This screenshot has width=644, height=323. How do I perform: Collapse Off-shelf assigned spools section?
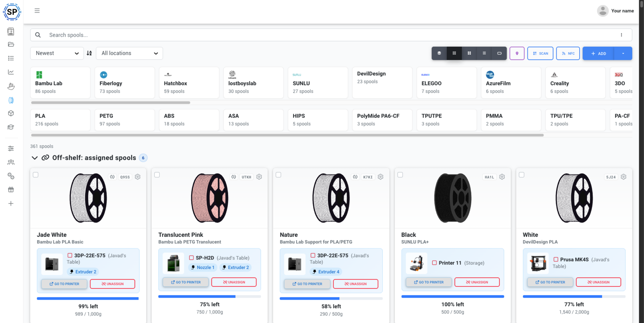coord(35,158)
